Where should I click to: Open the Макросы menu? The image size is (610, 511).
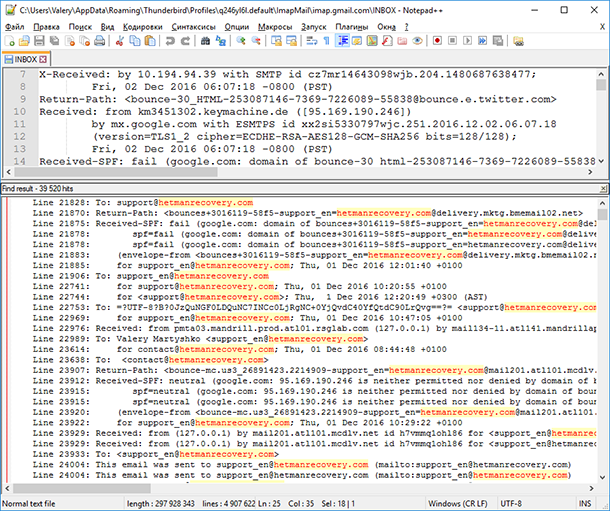click(275, 27)
